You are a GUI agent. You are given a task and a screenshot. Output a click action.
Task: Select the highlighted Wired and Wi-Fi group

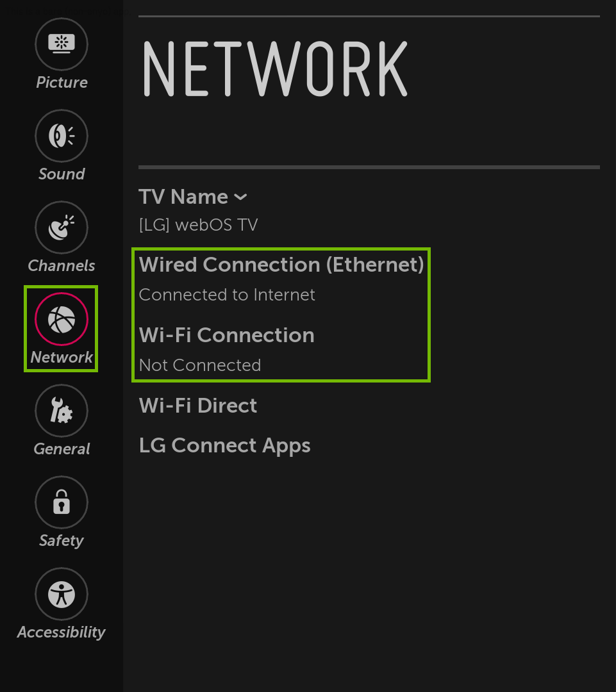tap(281, 315)
